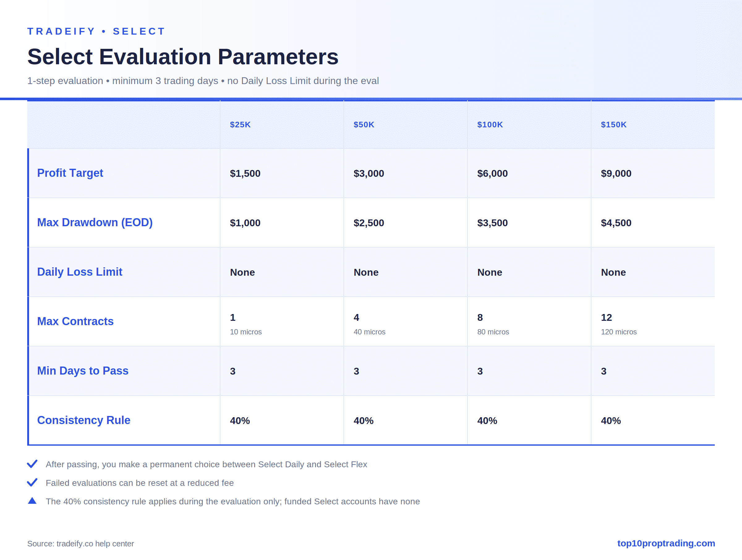Image resolution: width=742 pixels, height=560 pixels.
Task: Click the "Failed evaluations can be reset" note
Action: click(x=140, y=483)
